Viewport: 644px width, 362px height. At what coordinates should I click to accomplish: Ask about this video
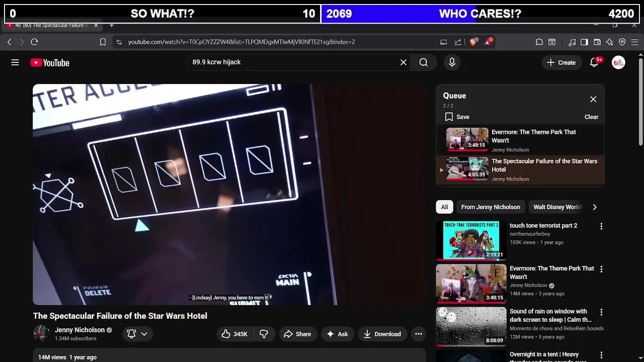(338, 334)
